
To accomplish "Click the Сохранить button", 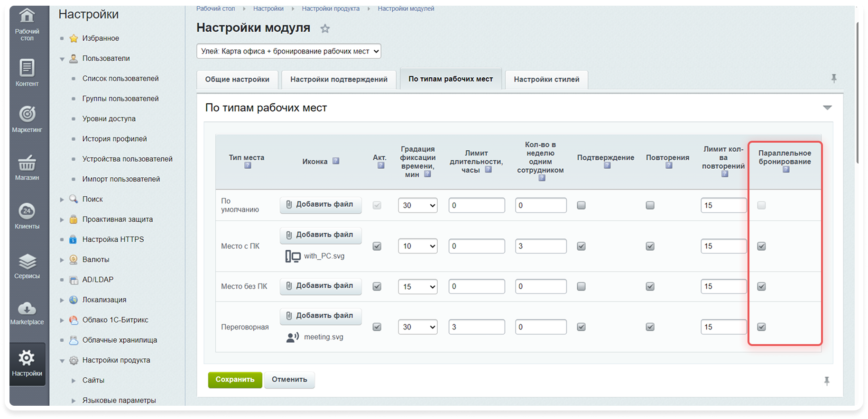I will click(235, 380).
